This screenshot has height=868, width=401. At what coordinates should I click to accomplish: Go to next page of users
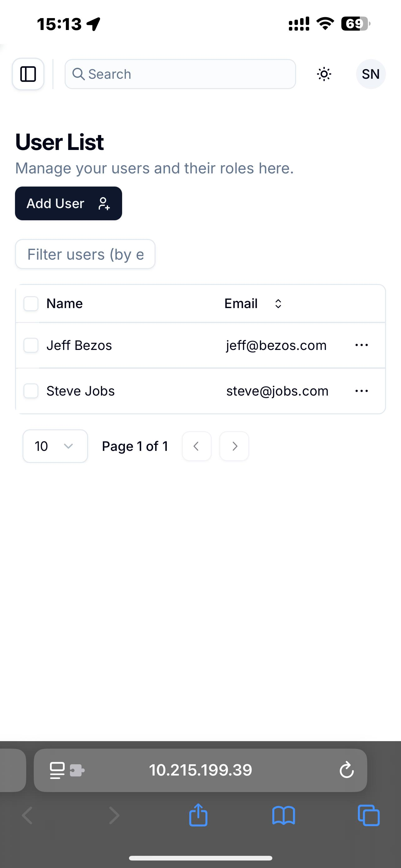coord(234,446)
